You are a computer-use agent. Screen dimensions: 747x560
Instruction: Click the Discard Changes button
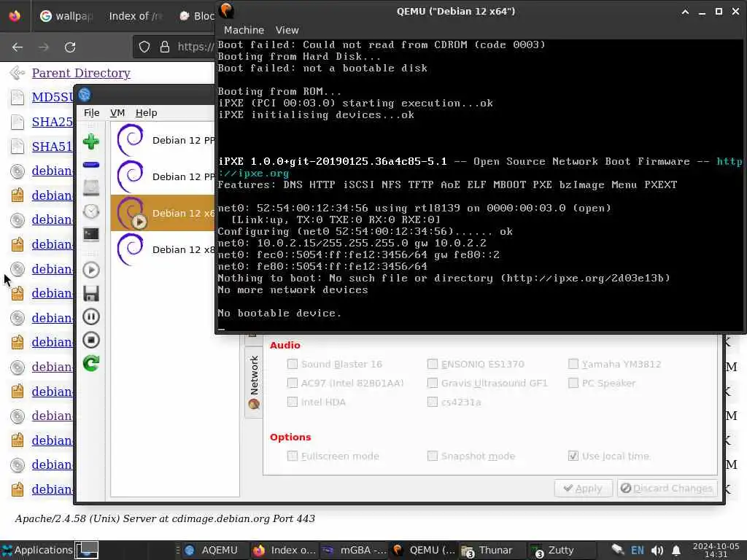coord(667,488)
